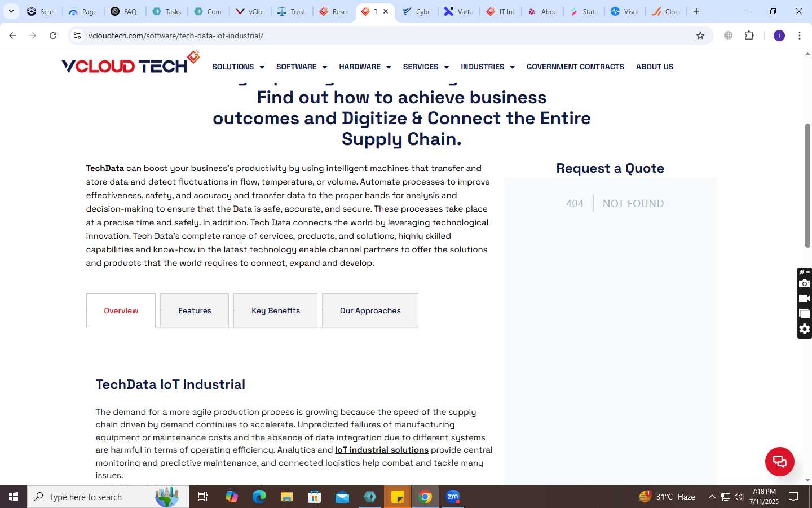The height and width of the screenshot is (508, 812).
Task: Click the NOT FOUND text
Action: click(x=633, y=204)
